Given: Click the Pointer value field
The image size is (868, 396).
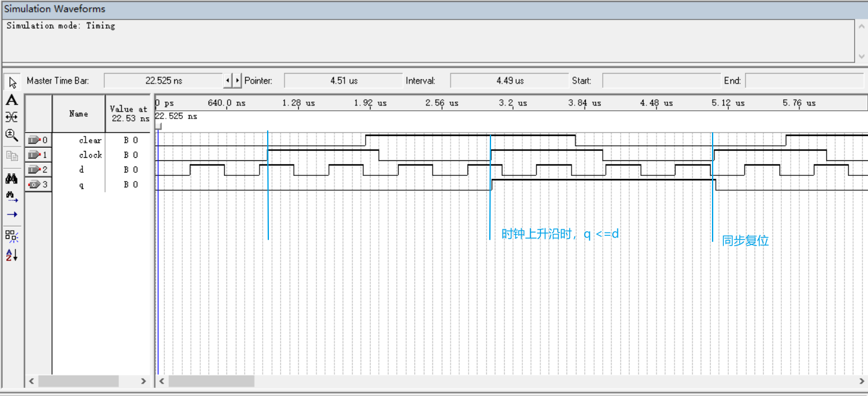Looking at the screenshot, I should [343, 80].
